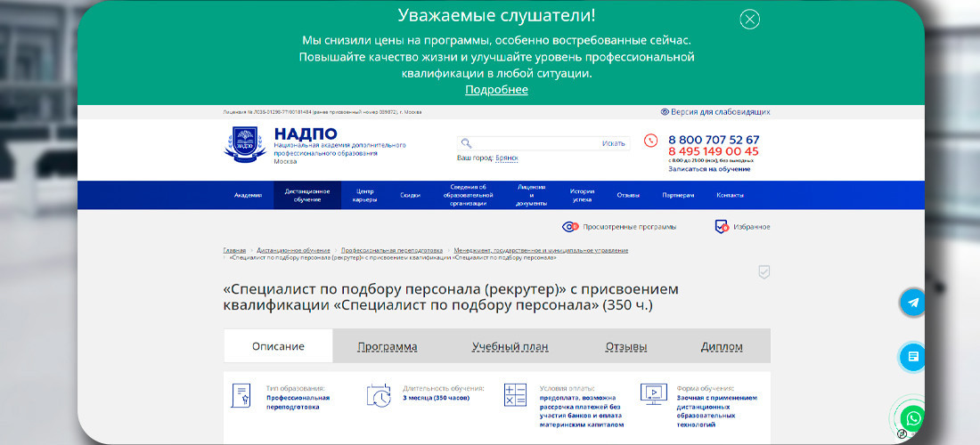The height and width of the screenshot is (445, 980).
Task: Click the red phone icon
Action: tap(650, 141)
